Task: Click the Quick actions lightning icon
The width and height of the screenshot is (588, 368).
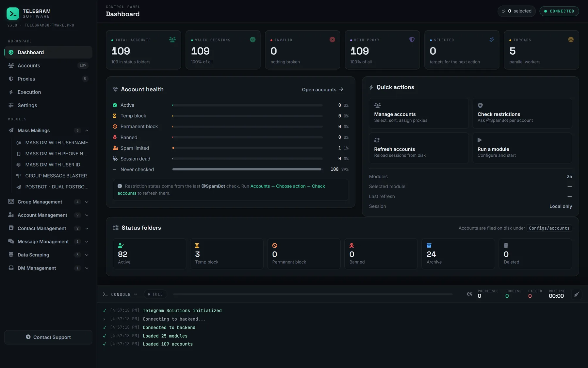Action: (x=371, y=87)
